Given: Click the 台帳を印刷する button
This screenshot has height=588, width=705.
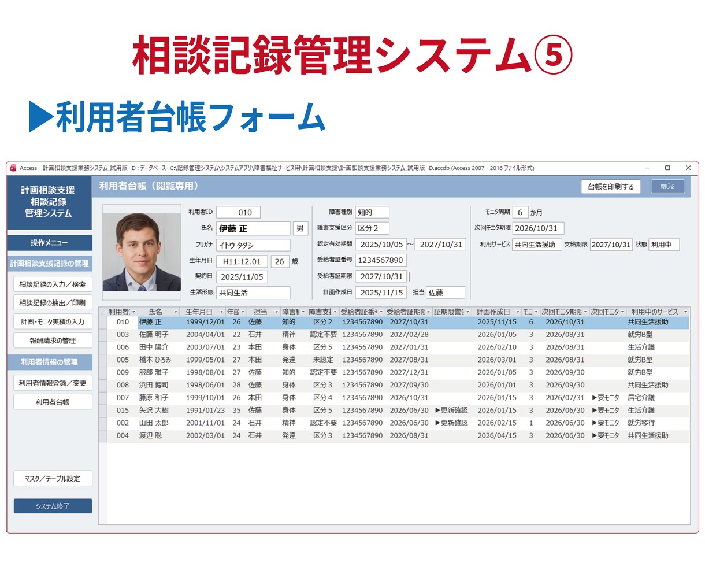Looking at the screenshot, I should tap(610, 187).
